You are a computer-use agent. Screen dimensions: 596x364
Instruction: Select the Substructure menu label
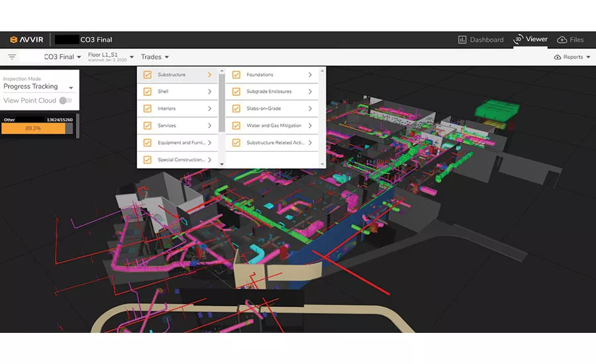click(172, 75)
